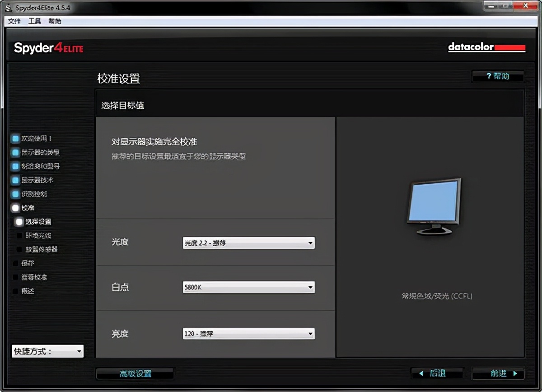The width and height of the screenshot is (542, 392).
Task: Open the 工具 menu
Action: (x=34, y=21)
